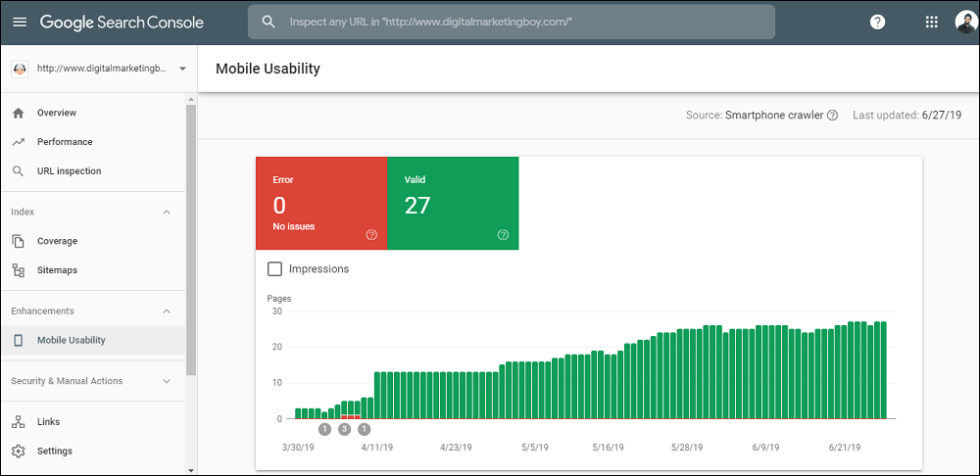Expand Security & Manual Actions section
Viewport: 980px width, 476px height.
click(x=167, y=381)
